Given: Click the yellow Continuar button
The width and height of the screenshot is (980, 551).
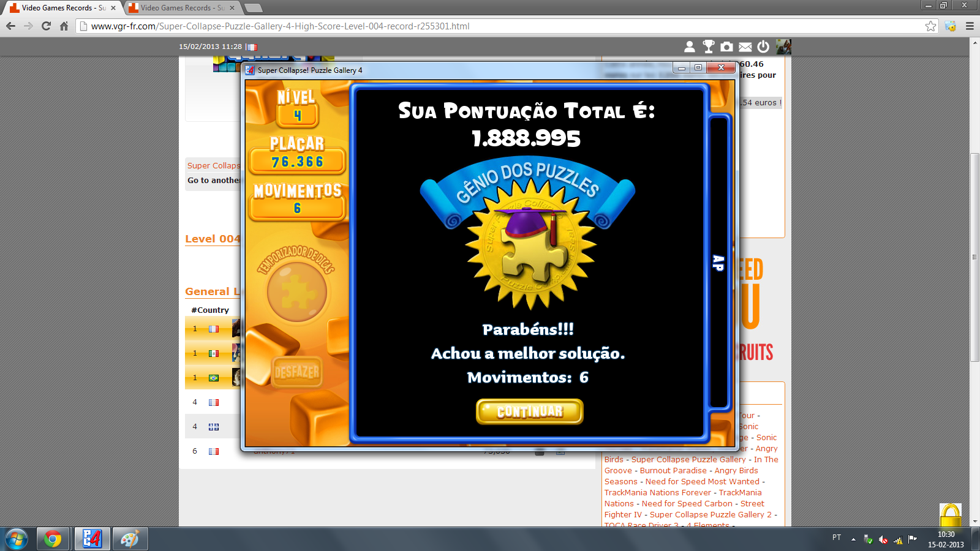Looking at the screenshot, I should point(529,411).
